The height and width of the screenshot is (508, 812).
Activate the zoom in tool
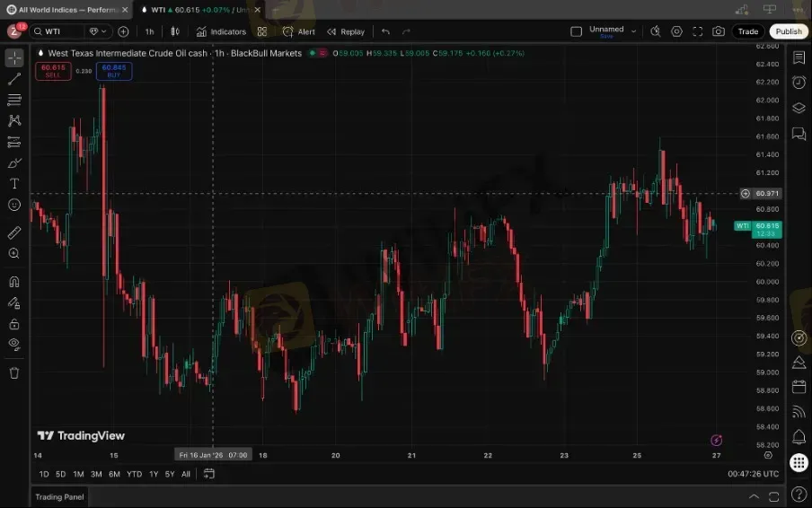14,254
